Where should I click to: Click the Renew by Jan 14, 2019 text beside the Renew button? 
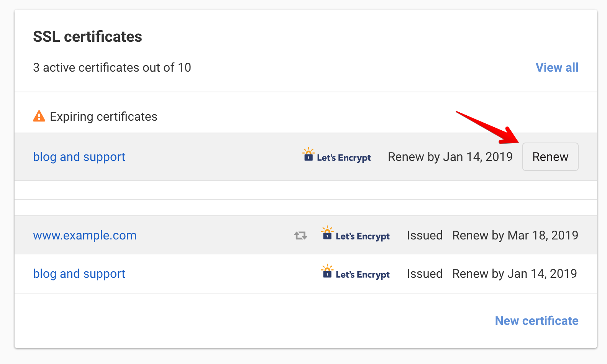(x=450, y=157)
